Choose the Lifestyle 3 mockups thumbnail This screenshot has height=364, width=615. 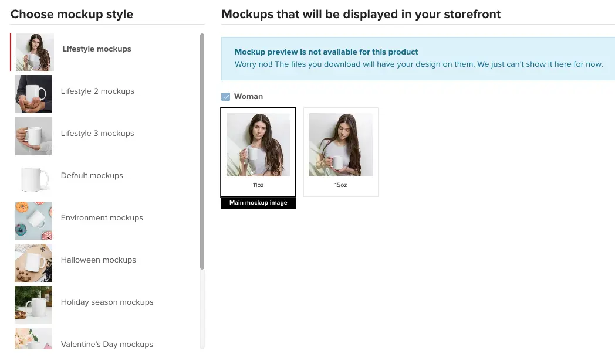pyautogui.click(x=33, y=136)
